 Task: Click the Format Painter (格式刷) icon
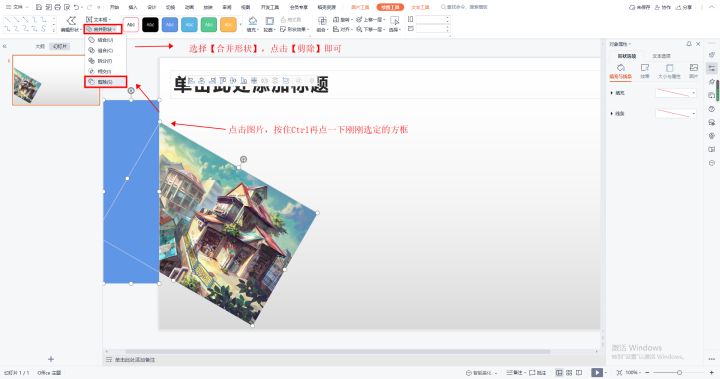290,20
